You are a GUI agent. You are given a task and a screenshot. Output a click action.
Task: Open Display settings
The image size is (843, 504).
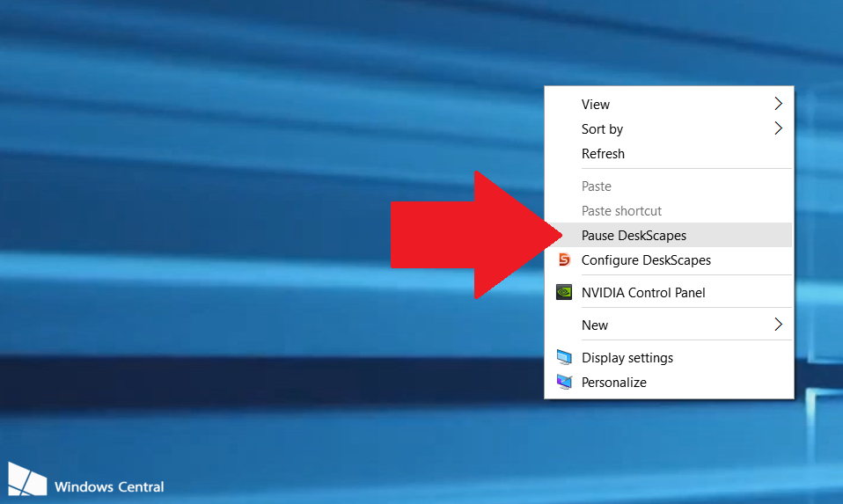(x=669, y=358)
